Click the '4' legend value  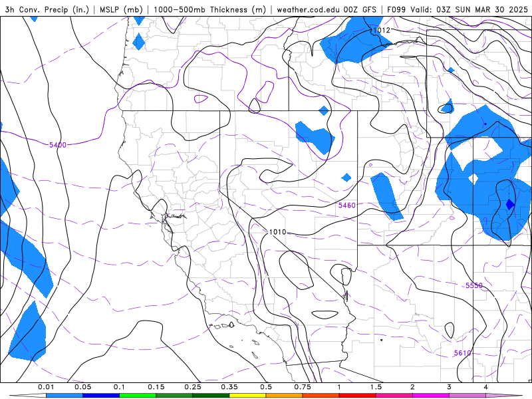pos(486,387)
